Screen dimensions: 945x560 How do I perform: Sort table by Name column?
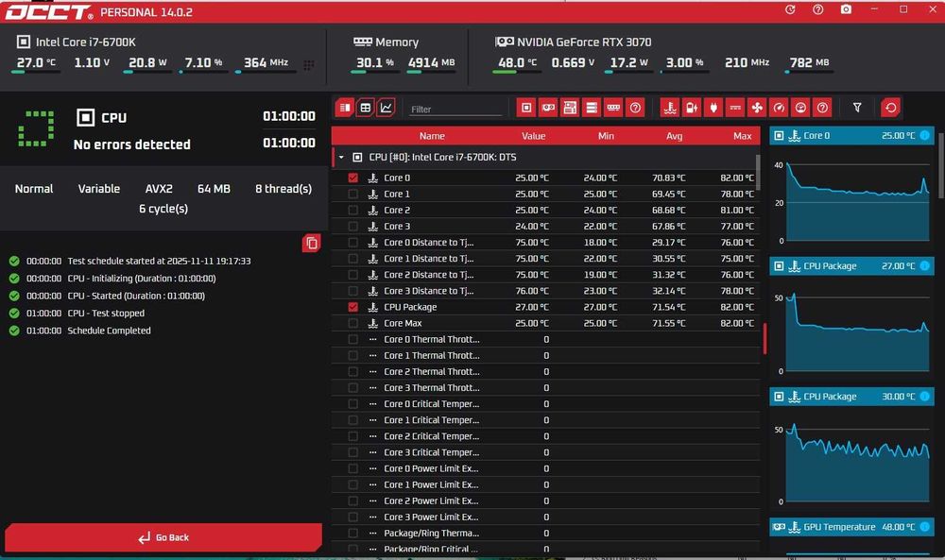[x=432, y=136]
